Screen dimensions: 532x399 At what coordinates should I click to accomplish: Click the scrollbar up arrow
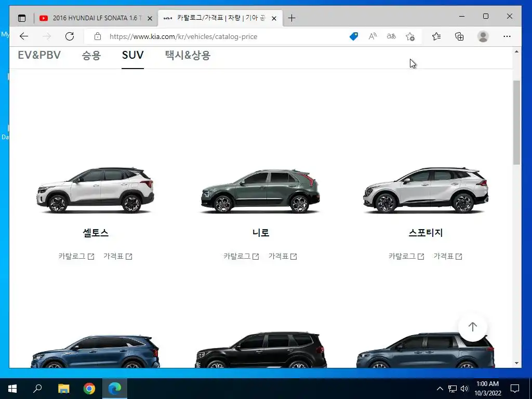pyautogui.click(x=516, y=51)
